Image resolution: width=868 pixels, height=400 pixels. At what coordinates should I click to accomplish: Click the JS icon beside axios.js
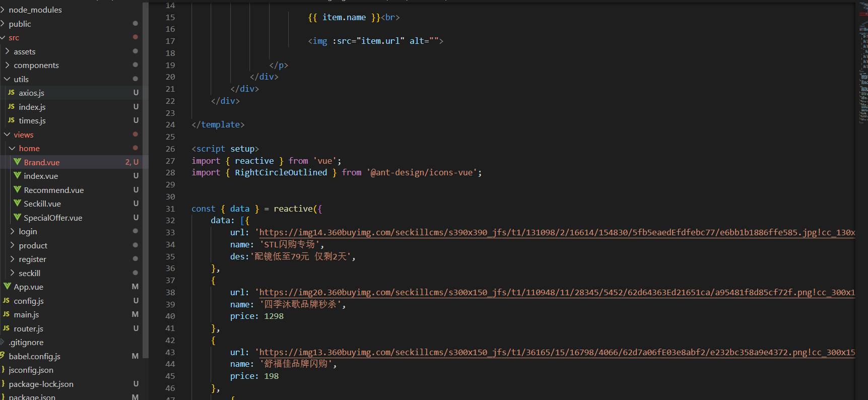(x=11, y=93)
